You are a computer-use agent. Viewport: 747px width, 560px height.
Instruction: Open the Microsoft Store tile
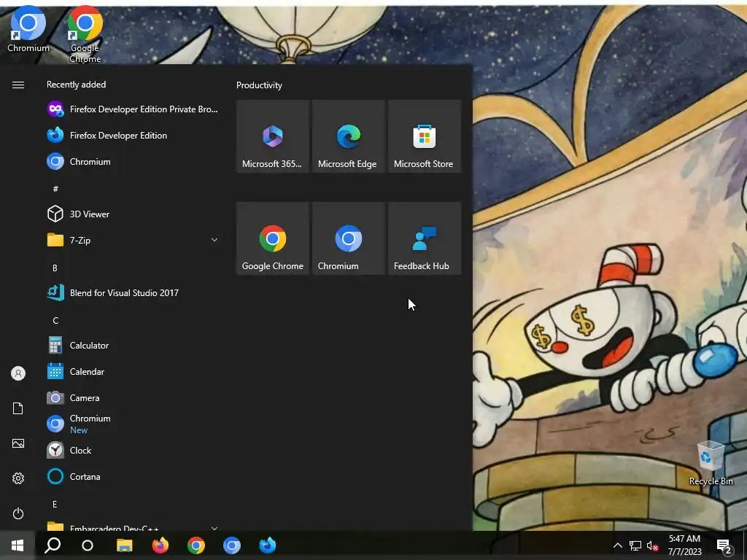click(425, 136)
